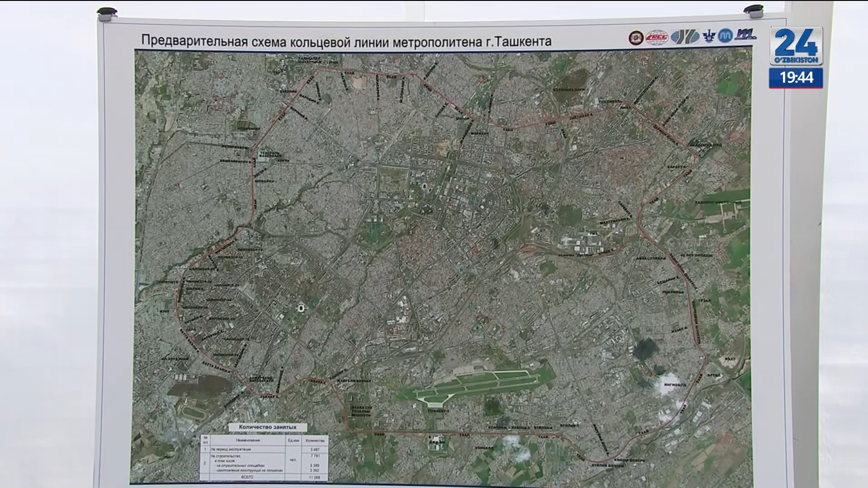The height and width of the screenshot is (488, 868).
Task: Click the 11 268 total value cell
Action: point(315,477)
